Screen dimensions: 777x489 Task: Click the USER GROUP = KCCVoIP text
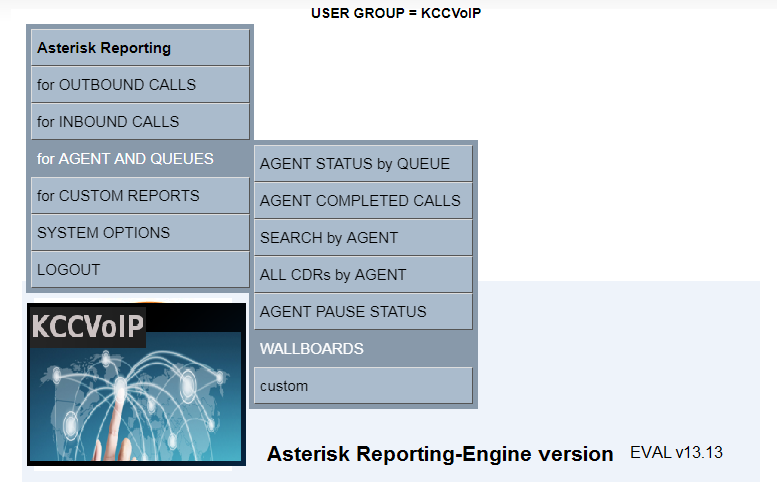pos(396,13)
